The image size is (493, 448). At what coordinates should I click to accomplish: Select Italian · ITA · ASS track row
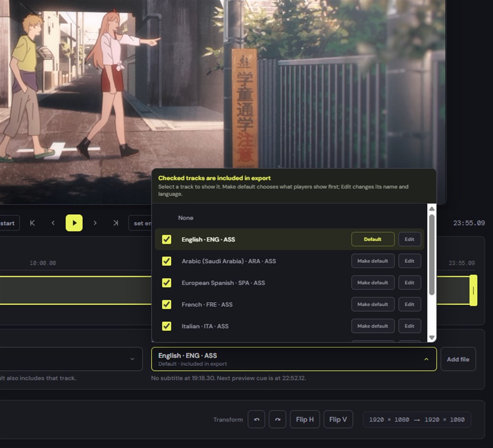pos(289,326)
